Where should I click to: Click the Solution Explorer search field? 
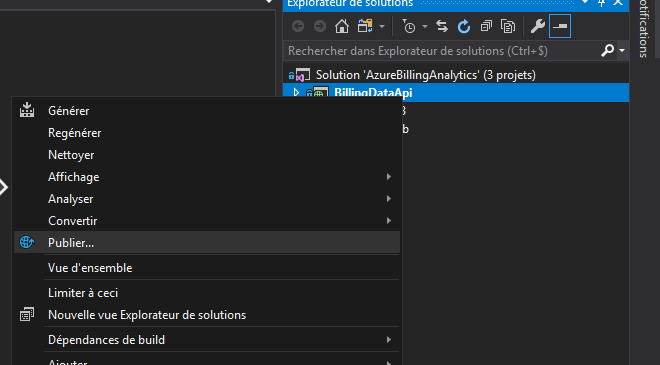tap(442, 51)
